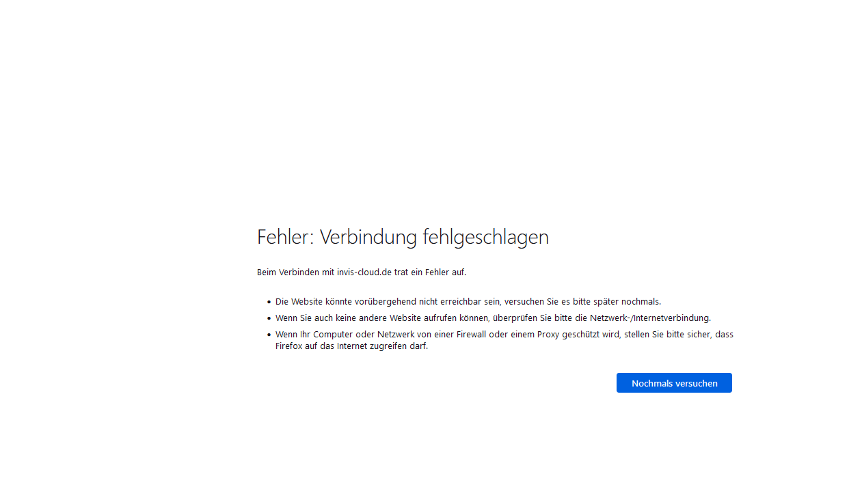
Task: Click the 'trat ein Fehler auf' text
Action: (x=430, y=272)
